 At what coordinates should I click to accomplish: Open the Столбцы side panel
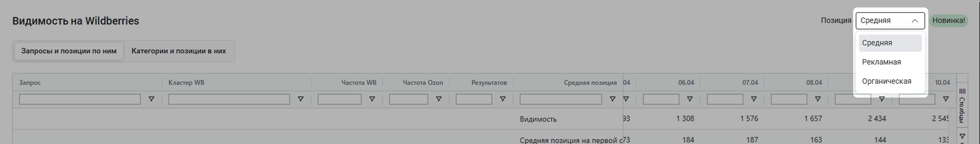[x=962, y=106]
